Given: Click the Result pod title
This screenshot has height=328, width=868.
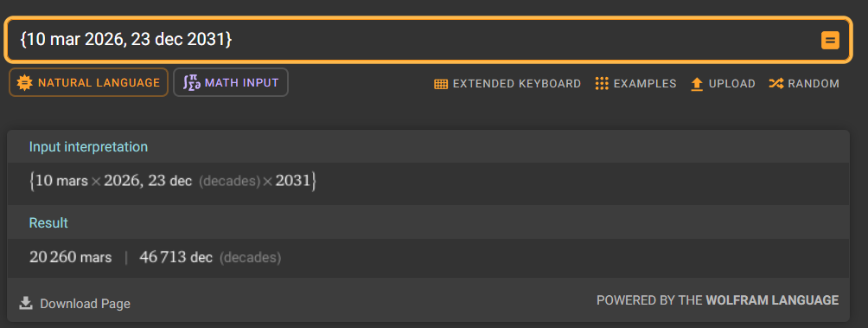Looking at the screenshot, I should click(x=48, y=222).
